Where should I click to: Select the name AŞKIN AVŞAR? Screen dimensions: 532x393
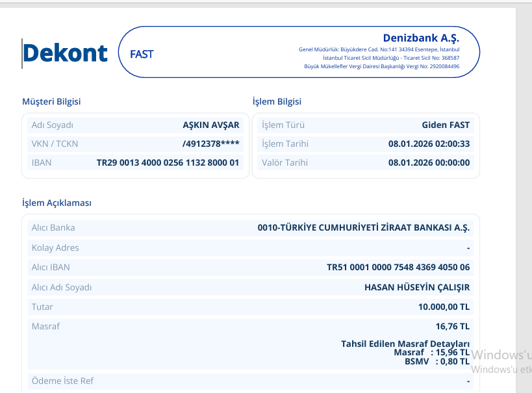tap(211, 125)
